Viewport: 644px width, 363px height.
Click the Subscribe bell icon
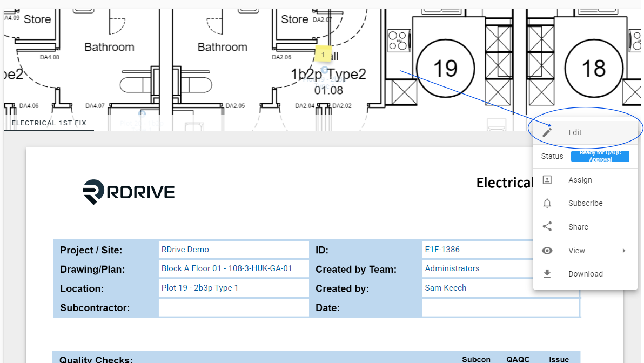click(547, 203)
